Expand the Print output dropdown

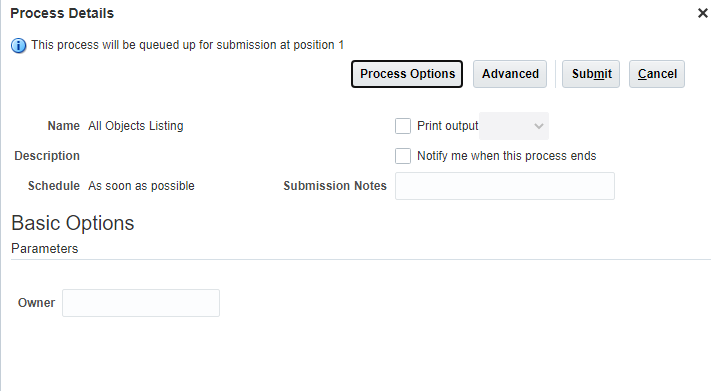point(514,126)
